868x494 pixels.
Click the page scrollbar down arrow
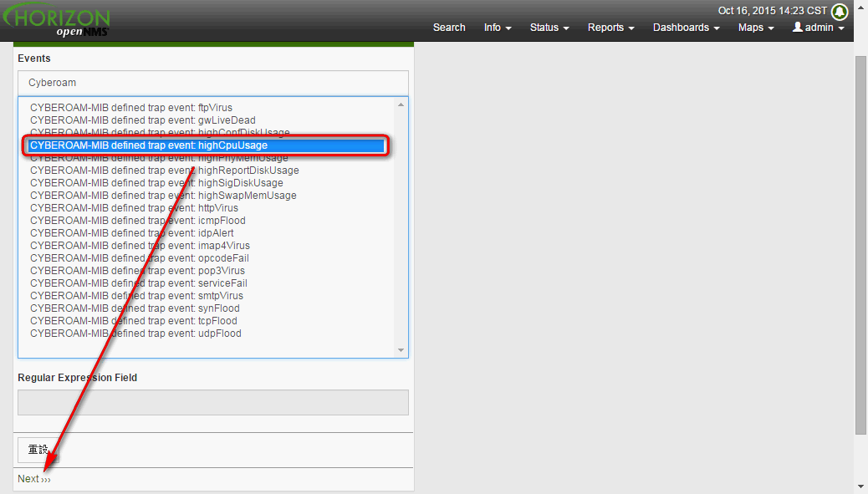(860, 486)
